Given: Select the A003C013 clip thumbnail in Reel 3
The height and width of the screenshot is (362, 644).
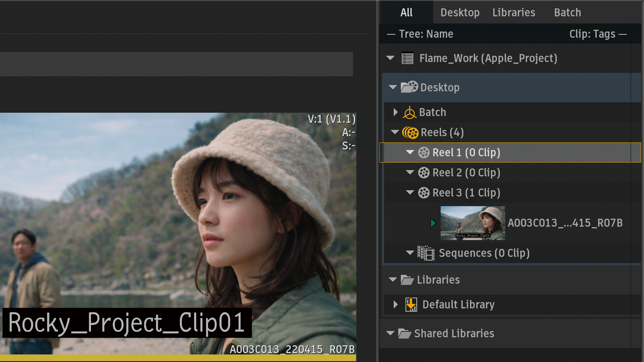Looking at the screenshot, I should [x=473, y=223].
